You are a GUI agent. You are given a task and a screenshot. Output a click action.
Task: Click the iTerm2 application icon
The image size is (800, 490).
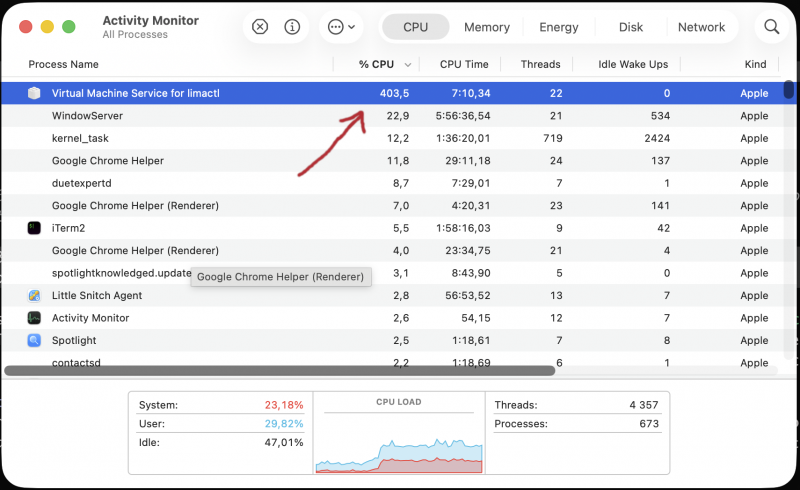(x=34, y=228)
